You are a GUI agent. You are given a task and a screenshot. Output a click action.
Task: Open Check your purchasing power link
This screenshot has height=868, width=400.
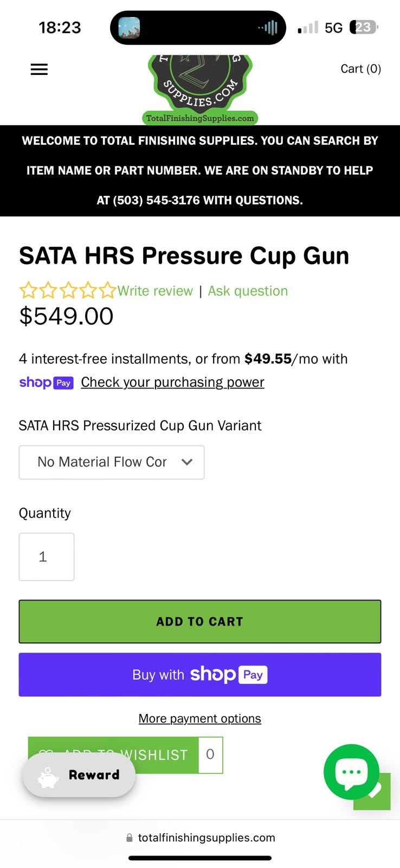pyautogui.click(x=172, y=382)
